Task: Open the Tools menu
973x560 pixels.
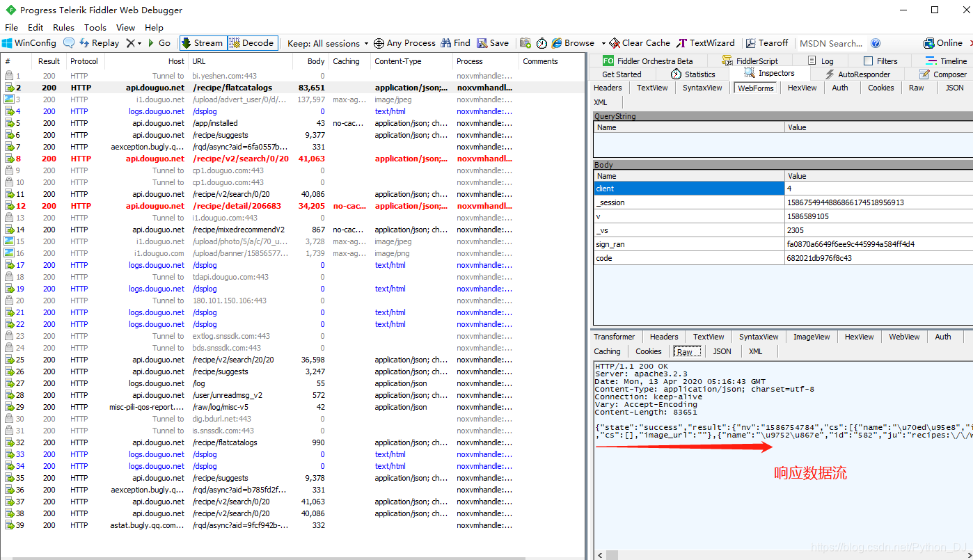Action: tap(95, 28)
